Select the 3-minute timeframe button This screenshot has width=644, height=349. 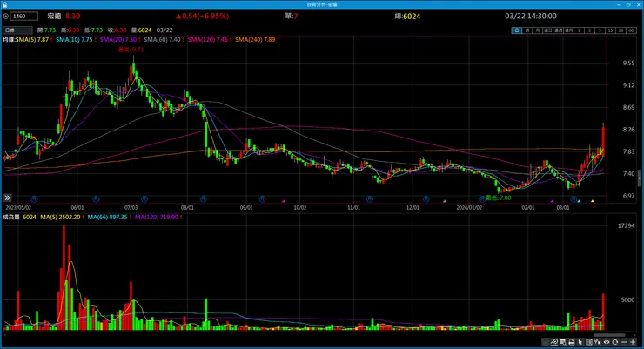[590, 30]
